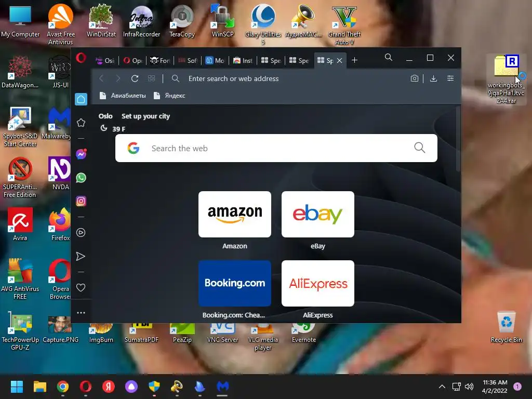Select workingbots rar file on desktop
This screenshot has height=399, width=532.
pos(506,79)
